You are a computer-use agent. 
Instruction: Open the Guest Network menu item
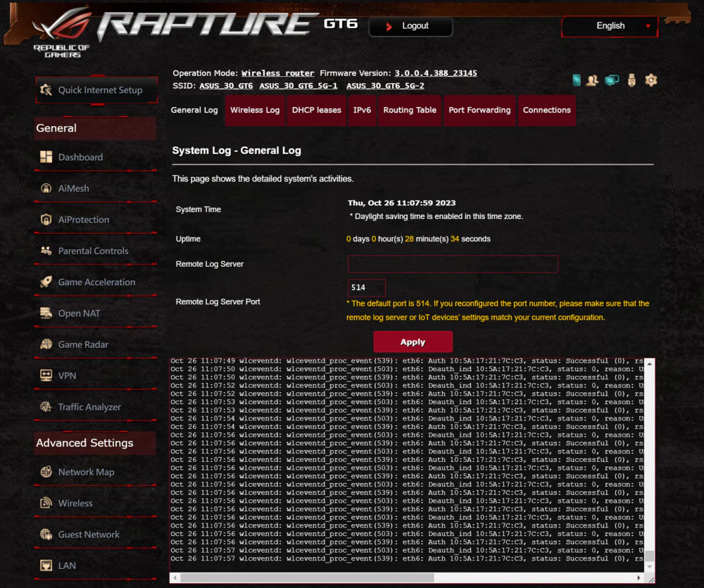(x=96, y=534)
